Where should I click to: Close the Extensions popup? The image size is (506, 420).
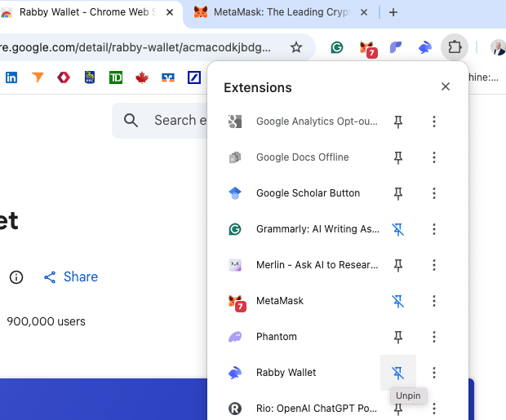point(446,86)
